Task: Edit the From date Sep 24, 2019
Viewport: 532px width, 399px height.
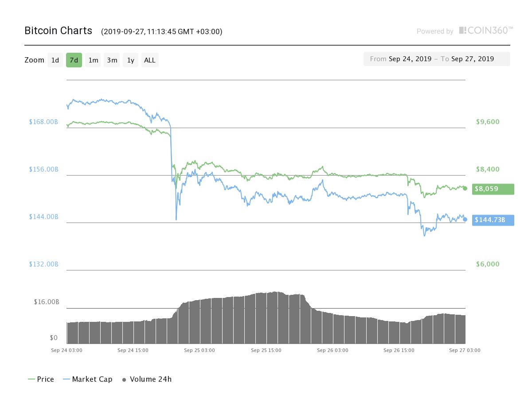Action: click(410, 59)
